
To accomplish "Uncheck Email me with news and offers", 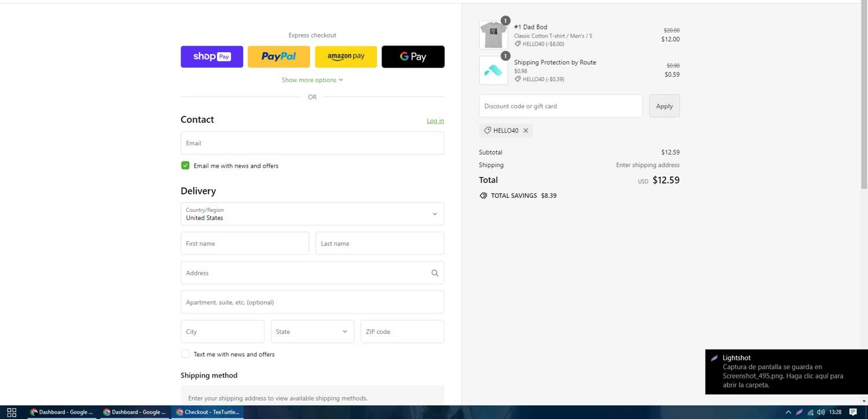I will 185,166.
